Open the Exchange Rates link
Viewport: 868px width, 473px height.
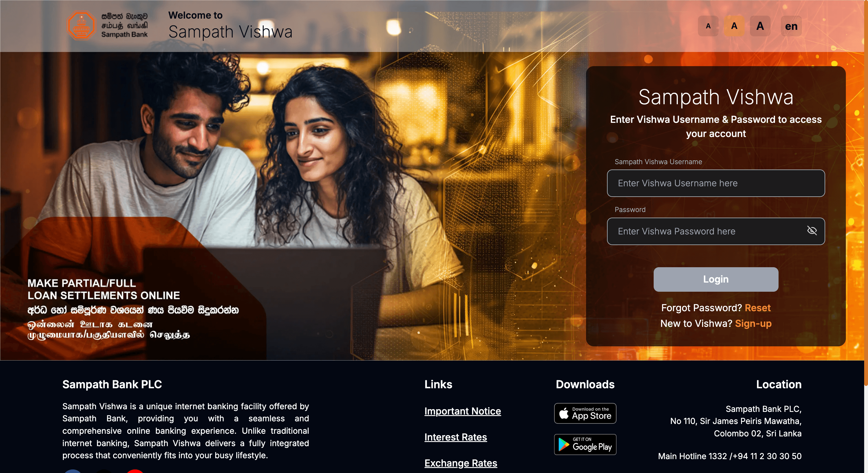[461, 463]
